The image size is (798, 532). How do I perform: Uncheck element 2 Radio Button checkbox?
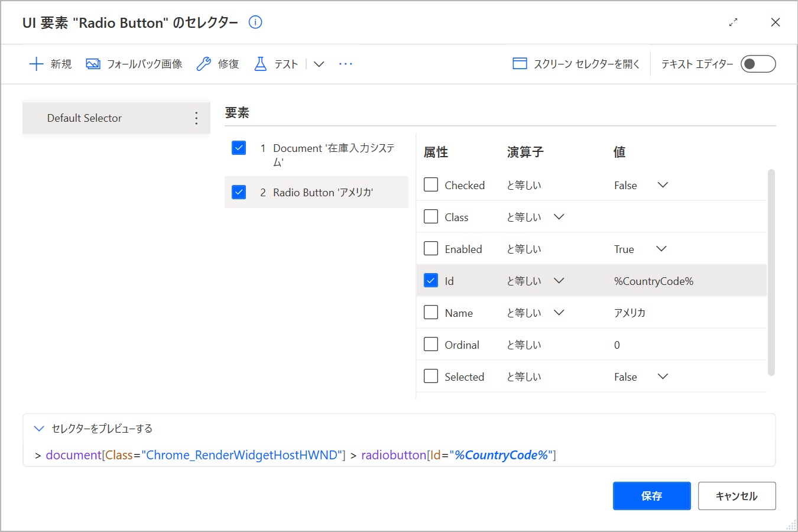click(239, 192)
